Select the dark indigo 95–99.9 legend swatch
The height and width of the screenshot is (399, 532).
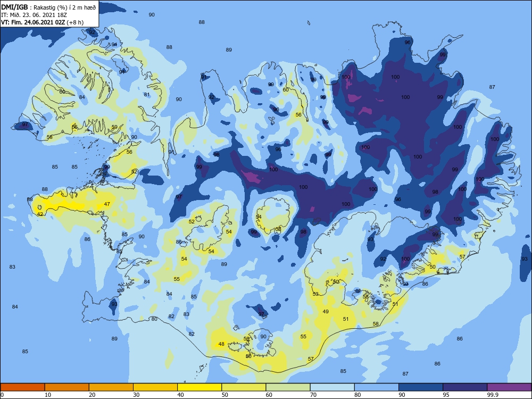point(465,387)
